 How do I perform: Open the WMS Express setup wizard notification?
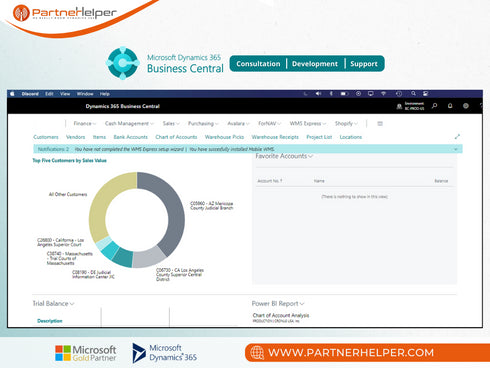[129, 149]
